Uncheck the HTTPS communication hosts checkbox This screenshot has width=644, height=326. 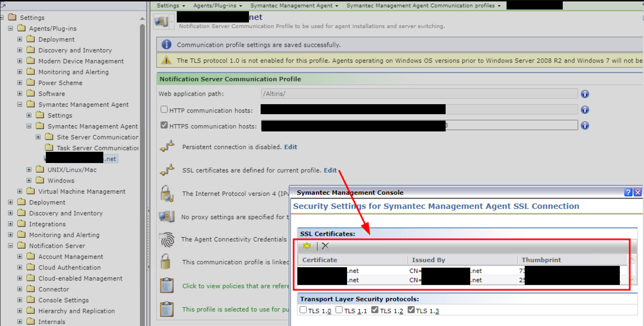[164, 125]
